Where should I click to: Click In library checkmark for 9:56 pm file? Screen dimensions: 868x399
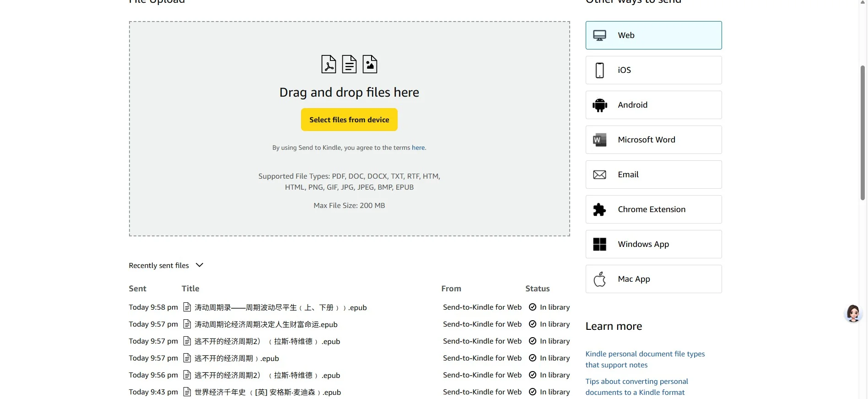[x=533, y=375]
